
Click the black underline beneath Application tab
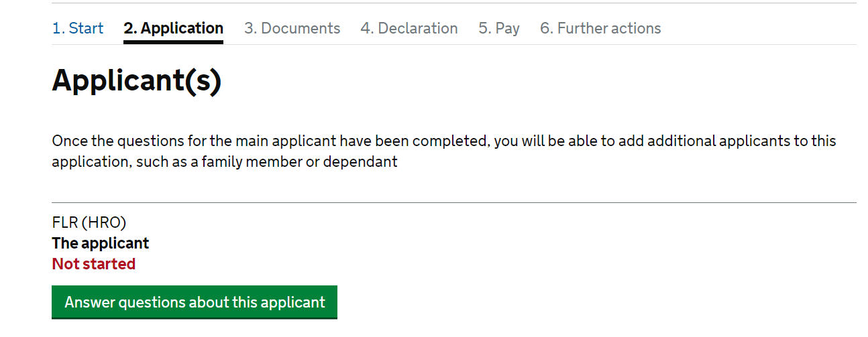pos(173,42)
